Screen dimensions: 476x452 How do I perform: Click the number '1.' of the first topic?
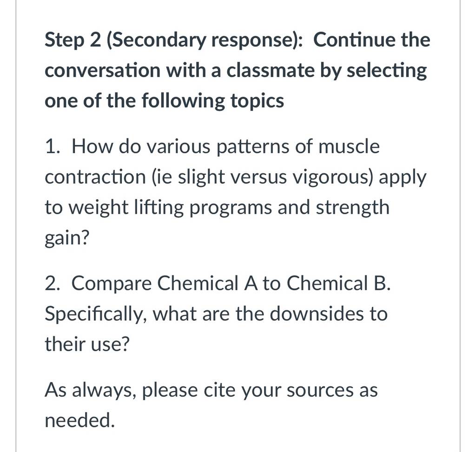point(53,147)
